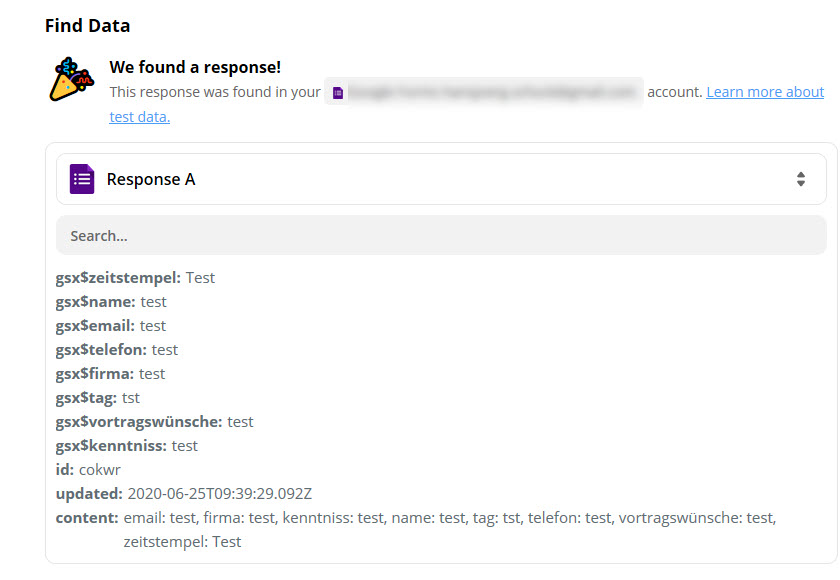Screen dimensions: 840x580
Task: Click the Google Forms icon in account pill
Action: click(x=339, y=91)
